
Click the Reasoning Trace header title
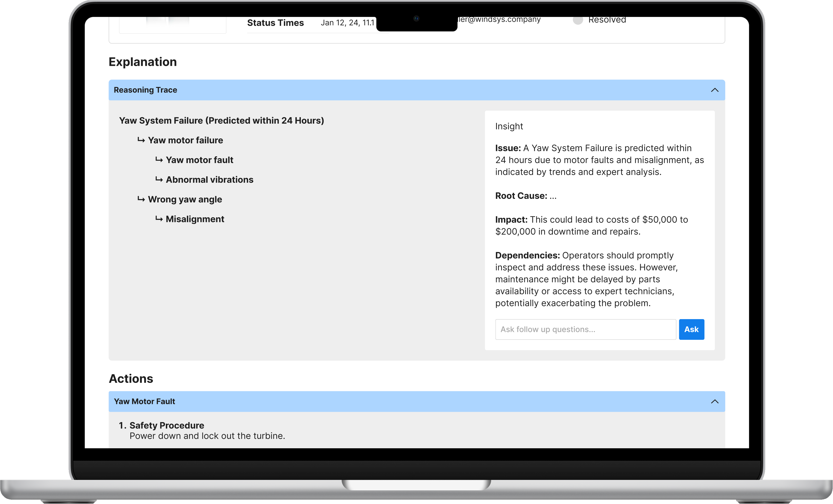click(x=145, y=90)
